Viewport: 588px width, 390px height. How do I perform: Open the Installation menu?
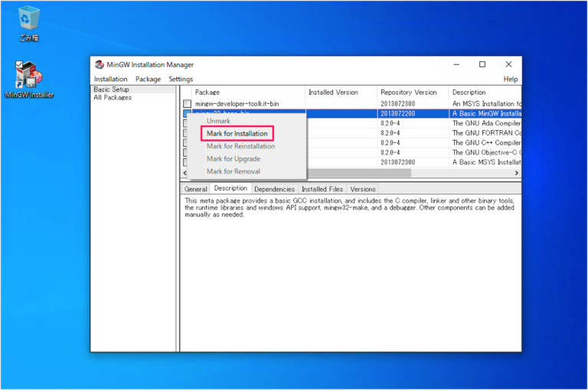110,79
